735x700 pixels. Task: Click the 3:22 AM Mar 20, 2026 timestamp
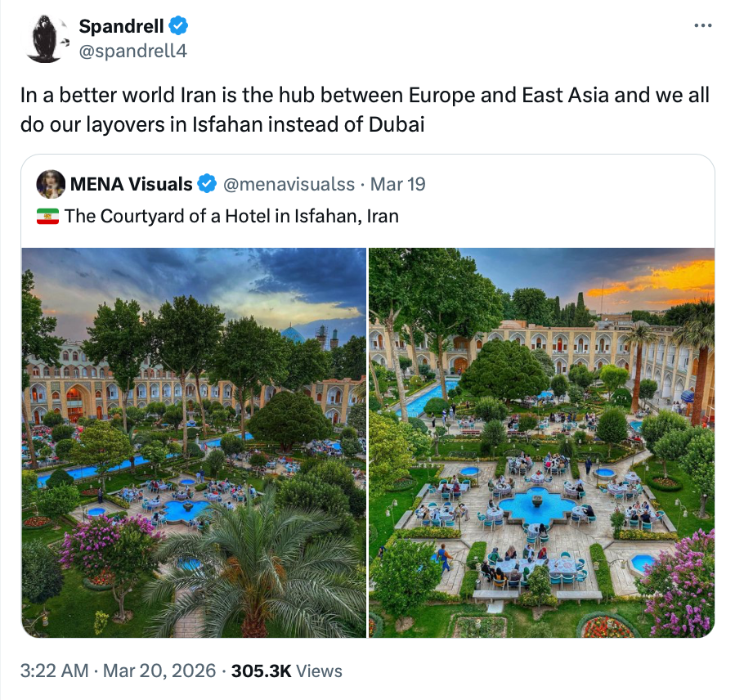point(118,671)
